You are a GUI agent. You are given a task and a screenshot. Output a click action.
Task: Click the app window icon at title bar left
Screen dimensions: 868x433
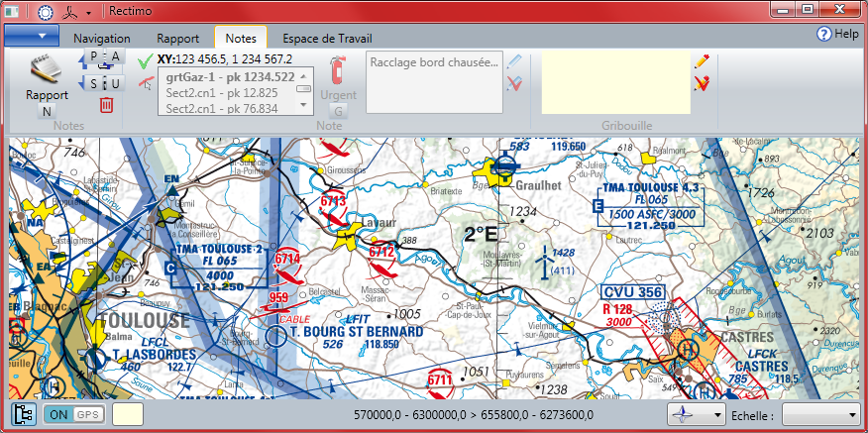tap(12, 11)
